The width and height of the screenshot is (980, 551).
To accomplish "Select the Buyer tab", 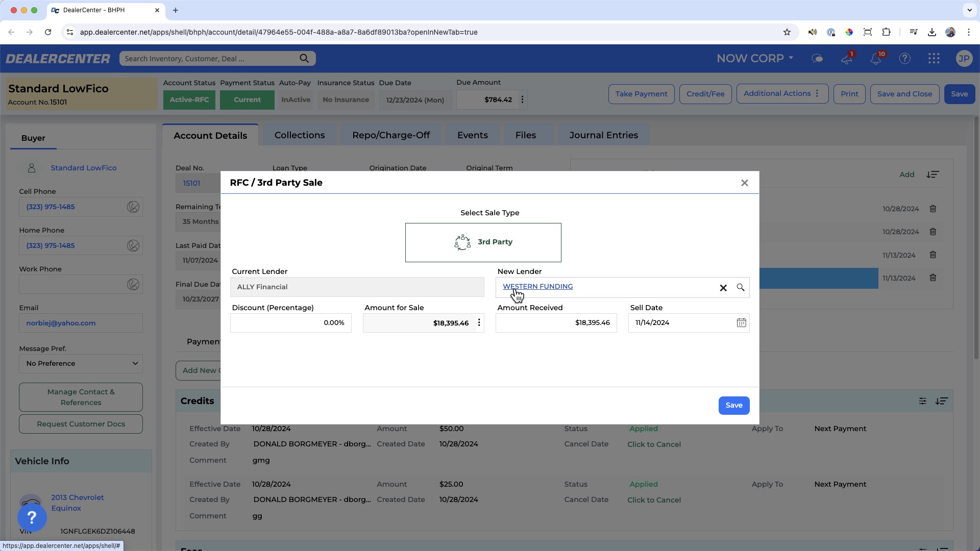I will [x=33, y=138].
